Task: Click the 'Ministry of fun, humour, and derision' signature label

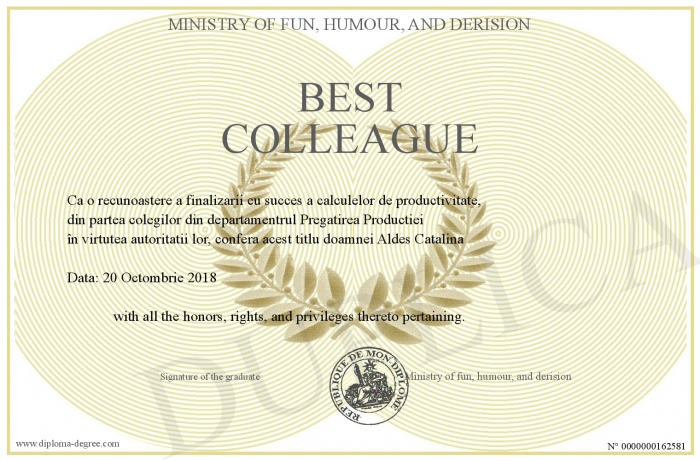Action: click(x=488, y=376)
